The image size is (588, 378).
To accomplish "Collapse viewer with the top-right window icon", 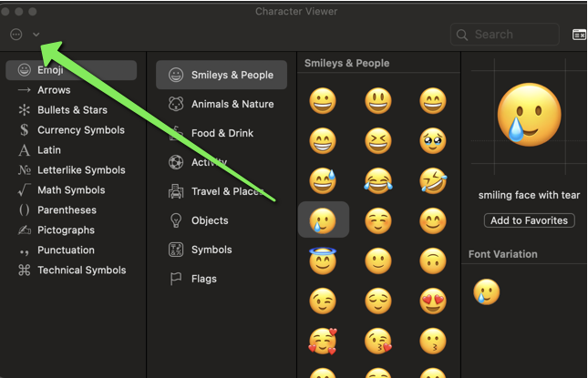I will click(579, 35).
